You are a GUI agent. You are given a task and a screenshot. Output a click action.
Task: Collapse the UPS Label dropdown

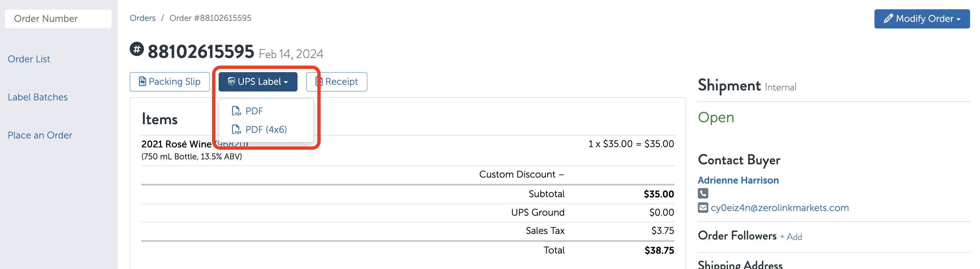click(257, 81)
